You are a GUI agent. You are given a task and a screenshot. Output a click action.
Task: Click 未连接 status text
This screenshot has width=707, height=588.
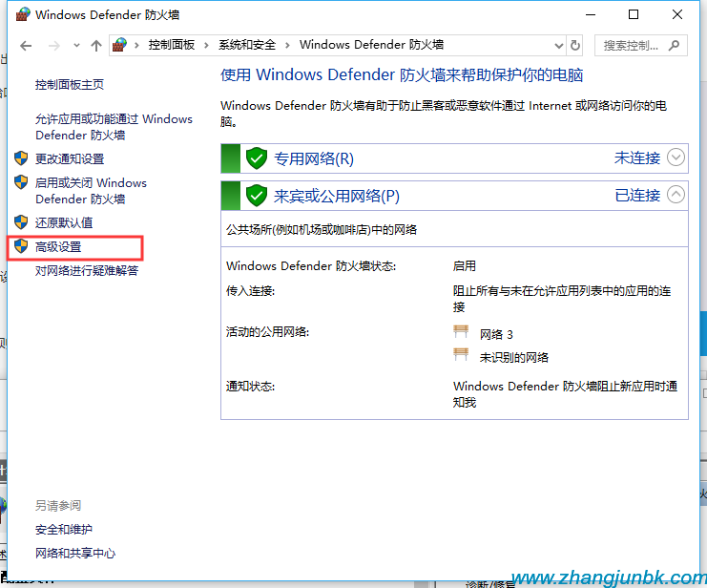pos(636,157)
